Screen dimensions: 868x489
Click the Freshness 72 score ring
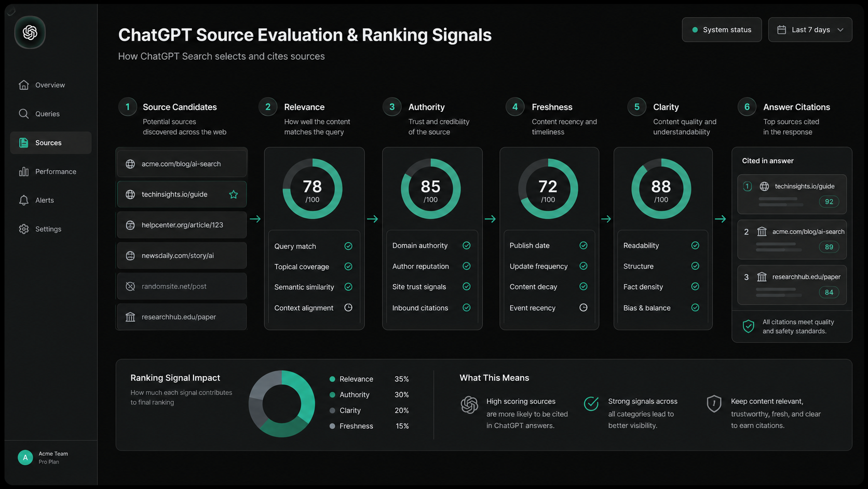(548, 189)
